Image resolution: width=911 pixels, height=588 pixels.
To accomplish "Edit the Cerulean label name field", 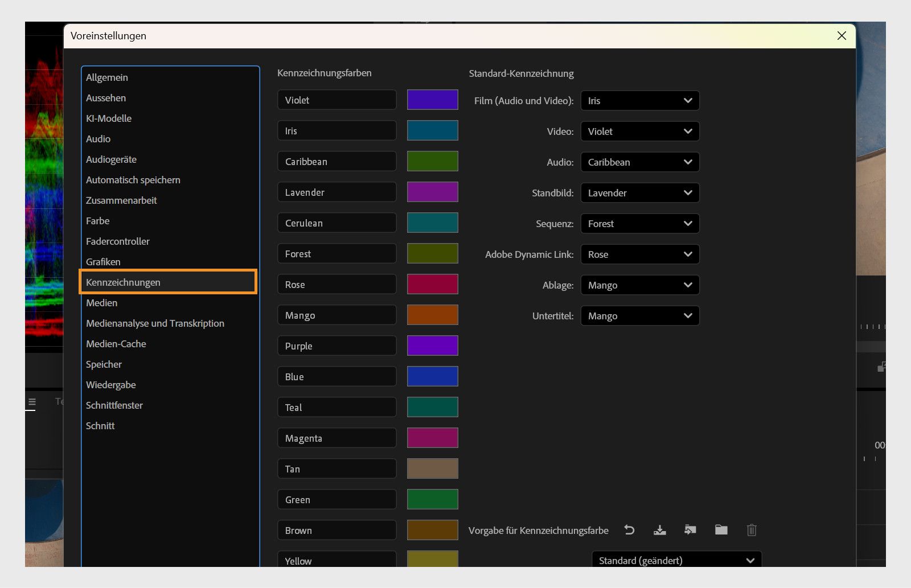I will (337, 223).
